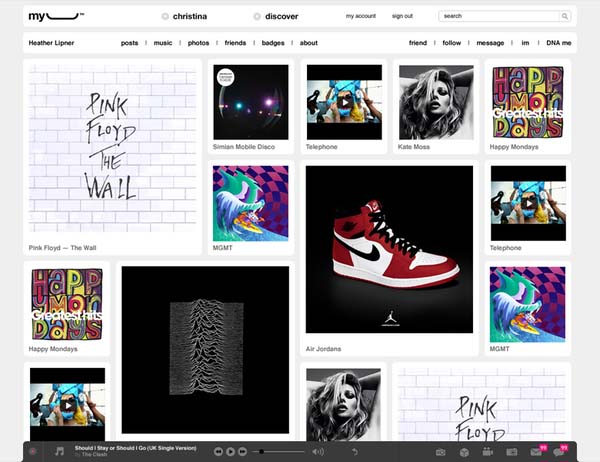The height and width of the screenshot is (462, 600).
Task: Click the 'Kate Moss' caption
Action: coord(414,147)
